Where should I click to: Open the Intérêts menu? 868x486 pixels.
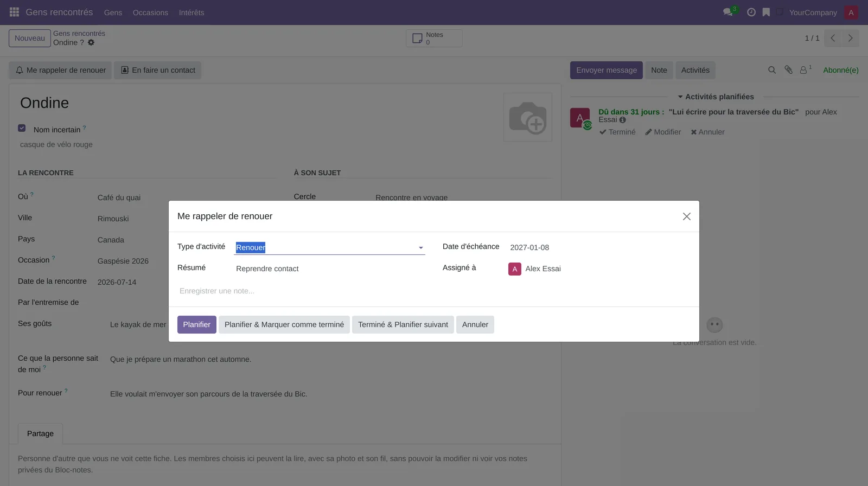pyautogui.click(x=192, y=12)
